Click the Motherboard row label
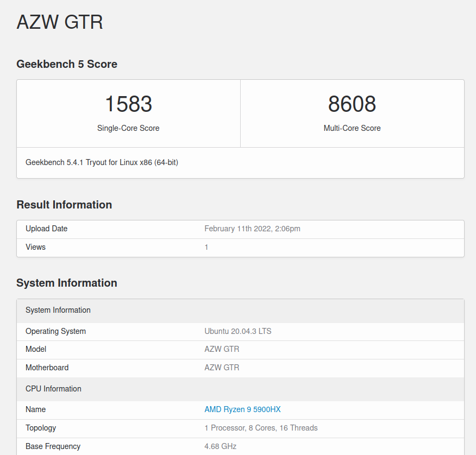476x455 pixels. click(x=47, y=368)
